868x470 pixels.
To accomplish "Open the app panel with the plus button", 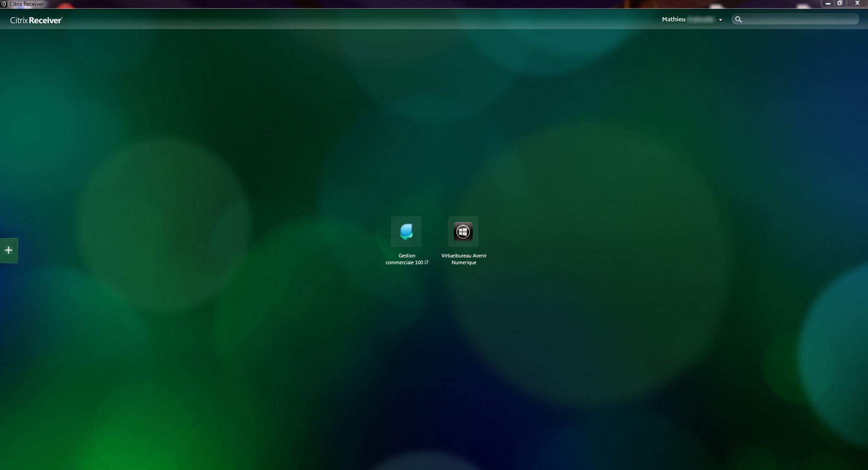I will coord(9,250).
